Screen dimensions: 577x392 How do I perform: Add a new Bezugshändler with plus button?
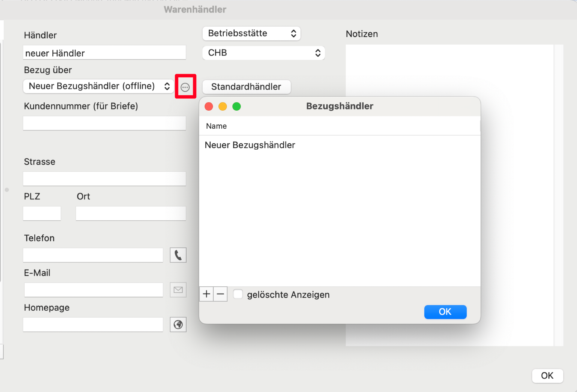point(206,294)
